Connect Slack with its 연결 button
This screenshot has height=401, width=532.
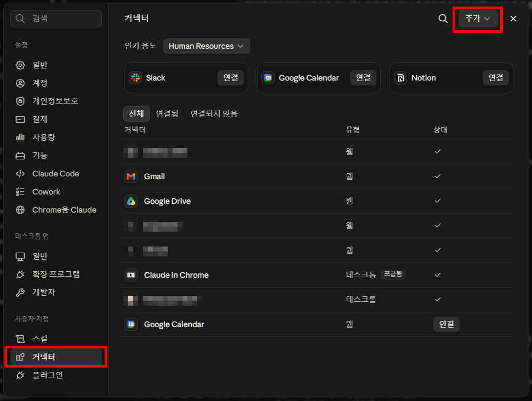click(x=230, y=78)
